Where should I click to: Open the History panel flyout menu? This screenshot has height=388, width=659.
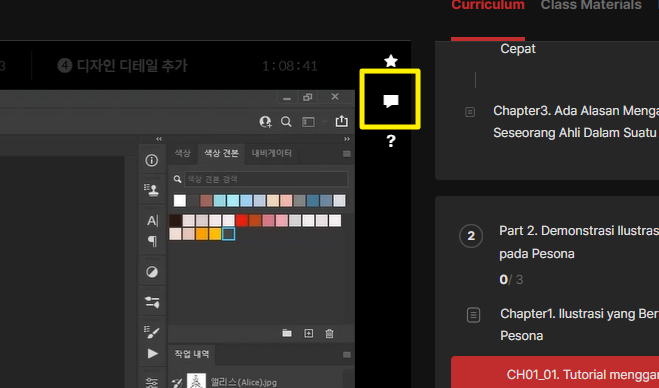pos(347,355)
